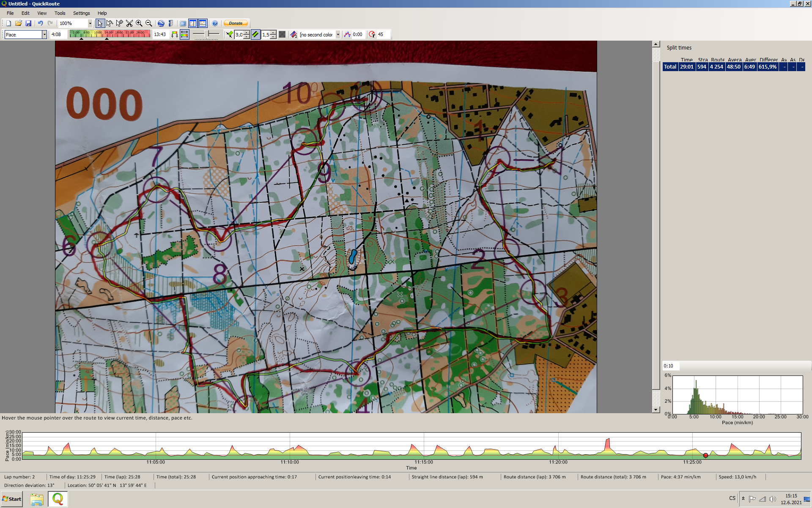812x508 pixels.
Task: Select the pointer tool
Action: pos(100,23)
